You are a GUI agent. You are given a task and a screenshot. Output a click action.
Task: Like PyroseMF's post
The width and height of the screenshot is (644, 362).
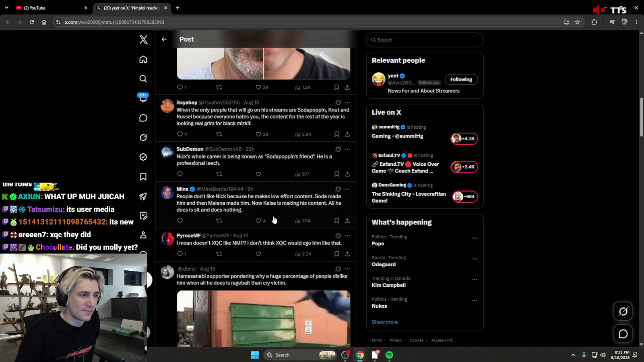[x=258, y=254]
